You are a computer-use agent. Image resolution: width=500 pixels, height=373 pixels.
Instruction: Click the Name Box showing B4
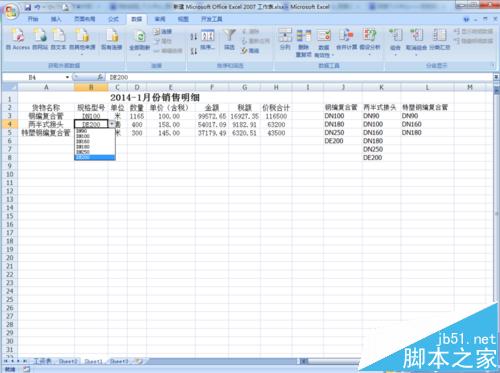(33, 77)
